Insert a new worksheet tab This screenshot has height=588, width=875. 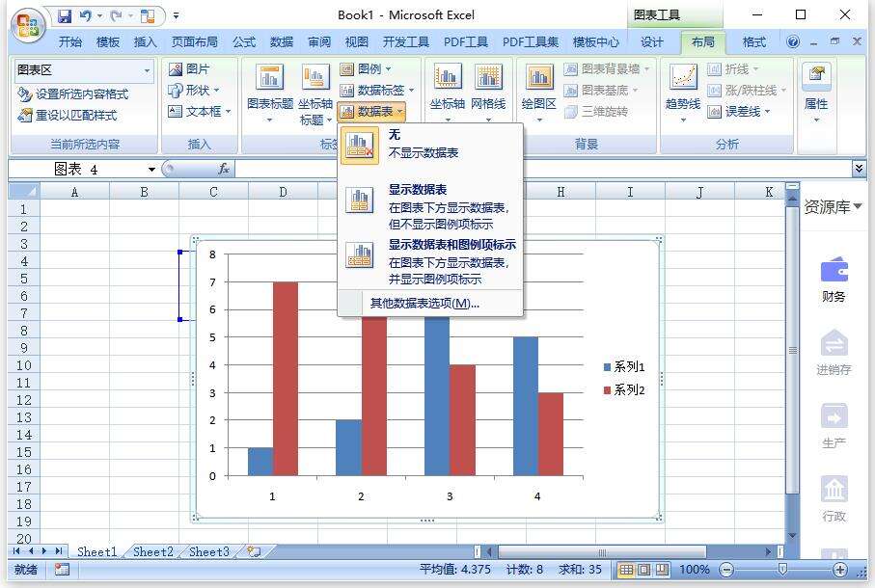click(x=255, y=551)
